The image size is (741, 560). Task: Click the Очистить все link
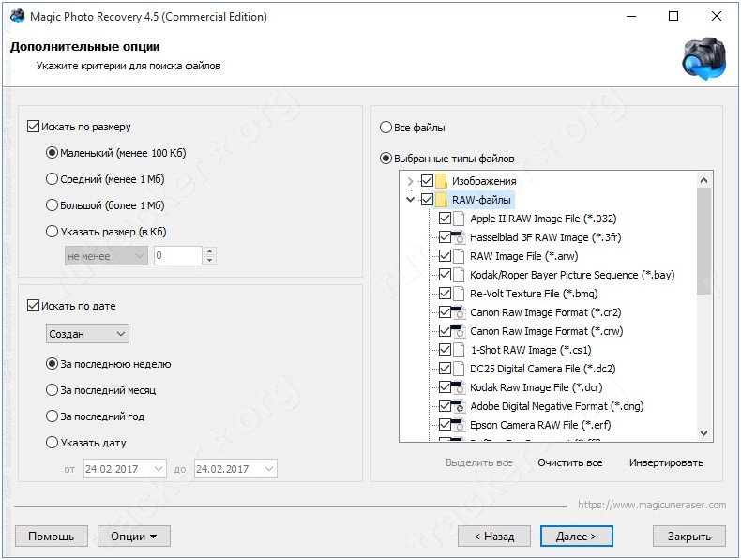pyautogui.click(x=570, y=462)
